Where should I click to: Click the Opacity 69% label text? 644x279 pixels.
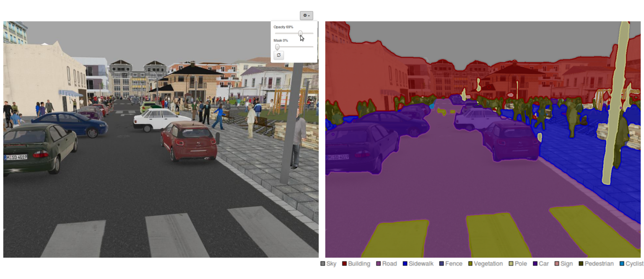tap(283, 27)
